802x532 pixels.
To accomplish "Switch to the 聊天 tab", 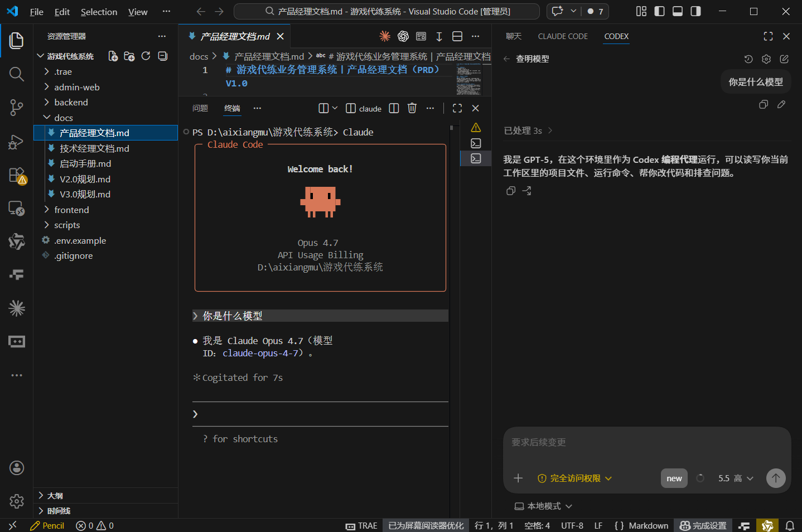I will tap(514, 36).
